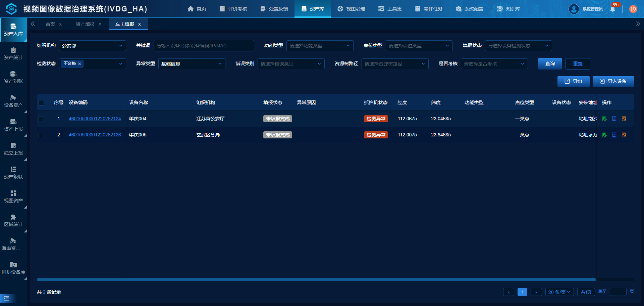Screen dimensions: 644x306
Task: Click the green edit icon for 肇庆004
Action: (604, 119)
